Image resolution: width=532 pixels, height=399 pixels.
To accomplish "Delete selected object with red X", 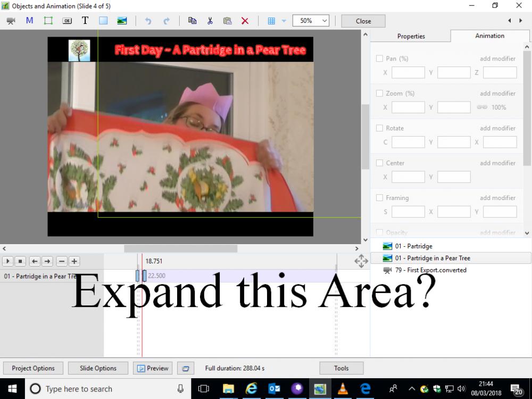I will (245, 21).
